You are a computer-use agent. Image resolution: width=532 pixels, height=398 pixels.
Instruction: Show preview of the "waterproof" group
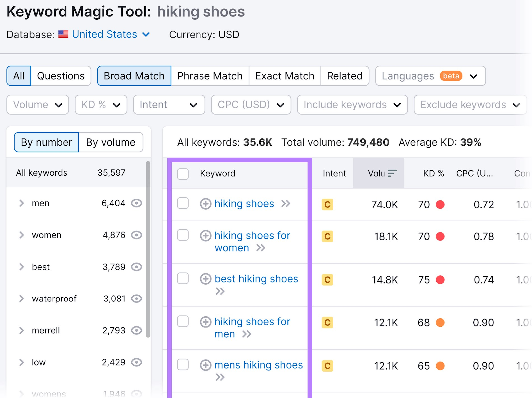pos(137,298)
